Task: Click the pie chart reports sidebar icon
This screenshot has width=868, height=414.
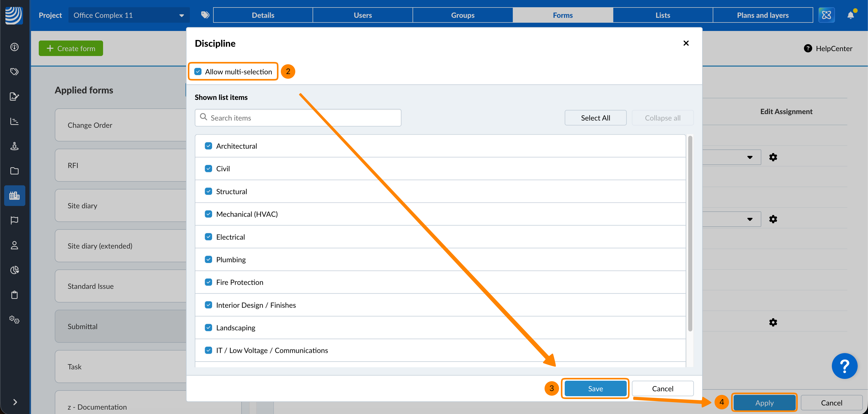Action: 14,270
